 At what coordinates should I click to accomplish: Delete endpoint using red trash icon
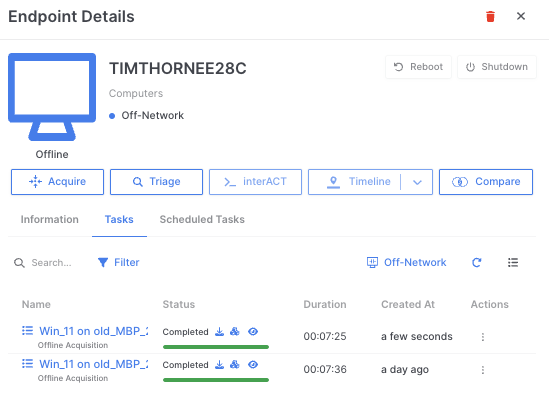tap(490, 16)
